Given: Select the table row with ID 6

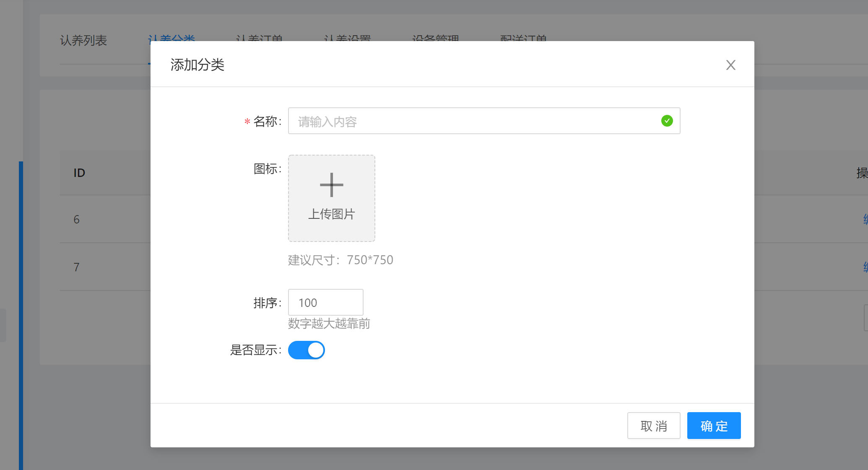Looking at the screenshot, I should pos(76,219).
